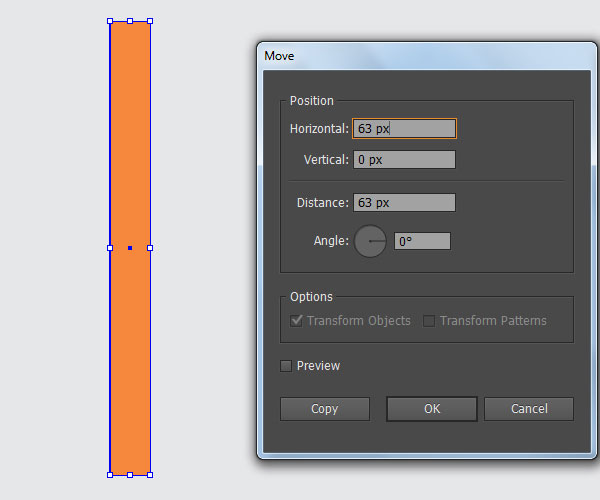Screen dimensions: 600x500
Task: Click the middle-left selection handle
Action: pyautogui.click(x=110, y=248)
